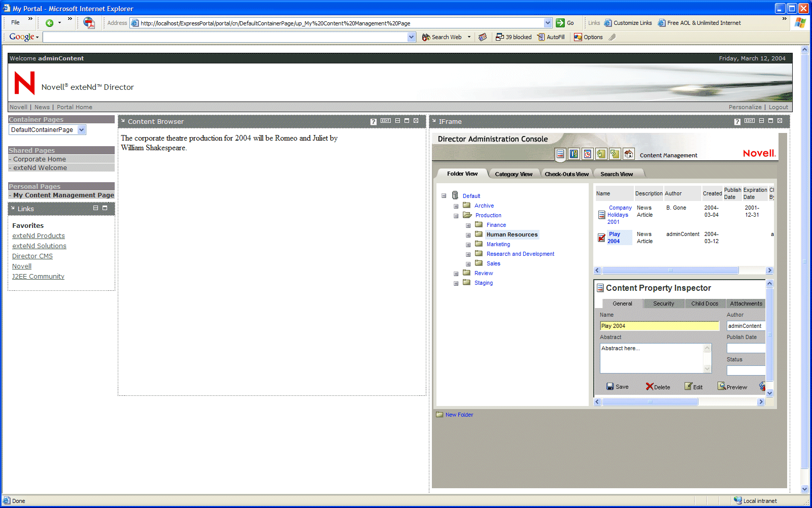Expand the Finance folder node
Screen dimensions: 812x508
click(468, 225)
